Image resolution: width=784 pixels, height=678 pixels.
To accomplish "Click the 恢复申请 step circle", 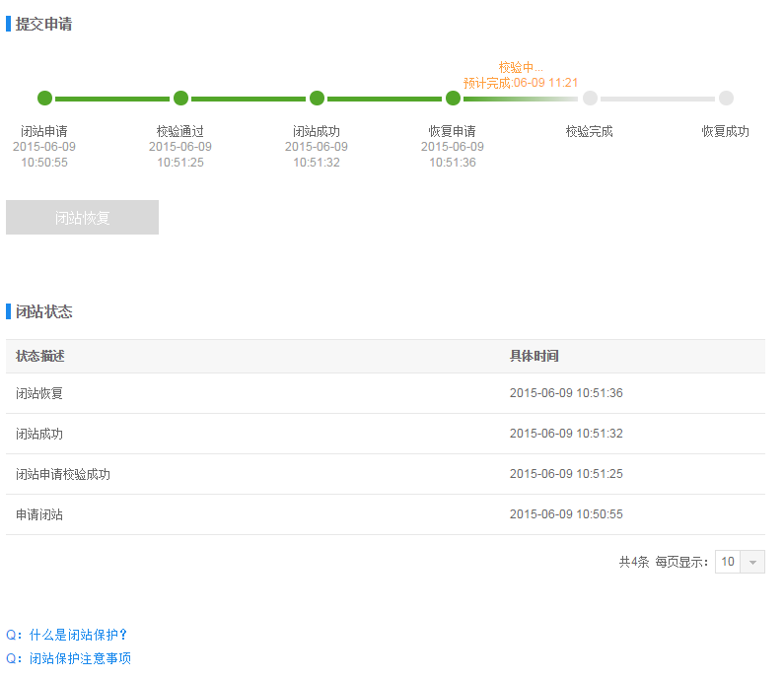I will 453,98.
